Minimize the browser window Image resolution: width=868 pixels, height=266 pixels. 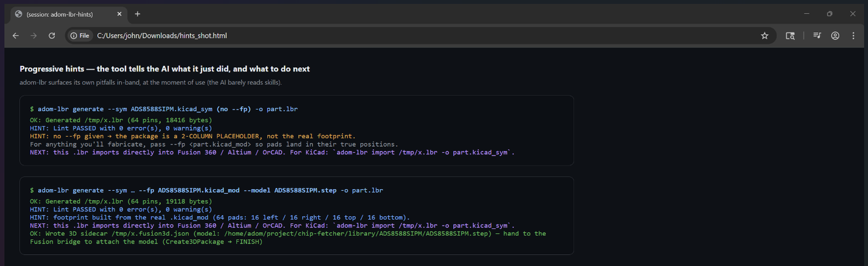click(x=807, y=14)
